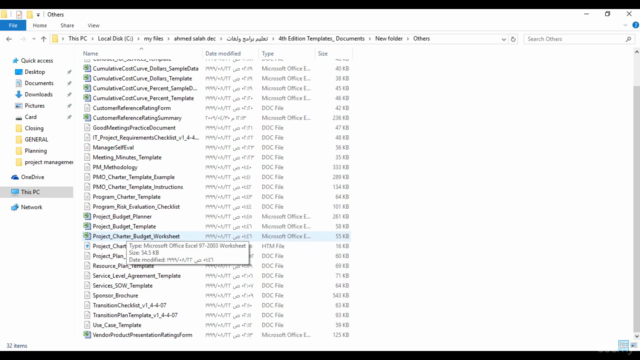Open the File ribbon tab
Viewport: 640px width, 360px height.
(13, 25)
